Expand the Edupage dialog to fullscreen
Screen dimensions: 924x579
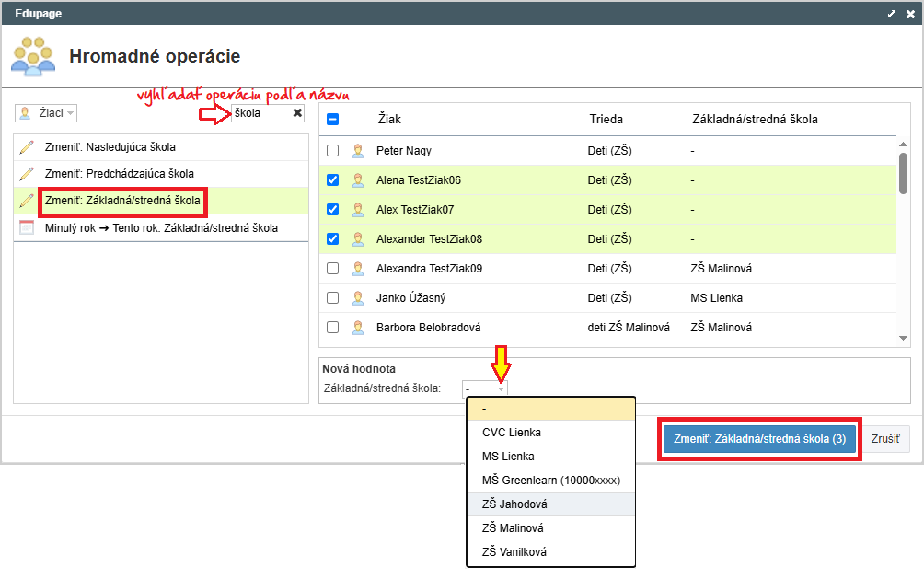(891, 15)
